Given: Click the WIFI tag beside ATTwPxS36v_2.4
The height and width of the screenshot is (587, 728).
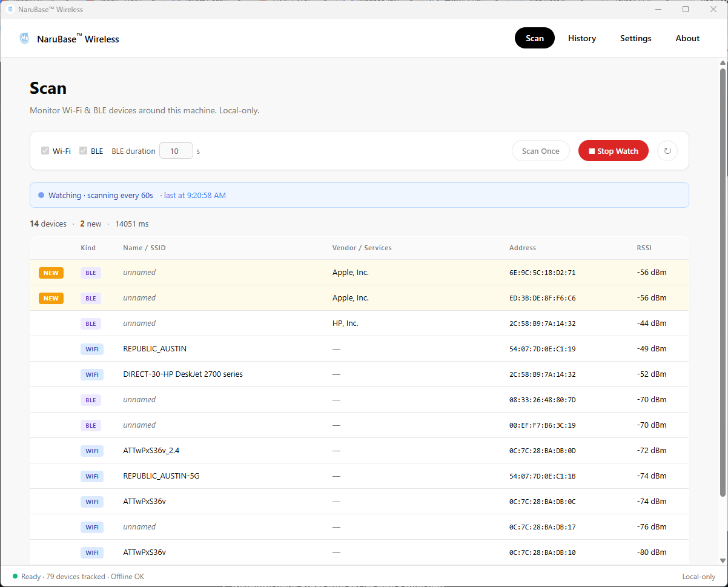Looking at the screenshot, I should pos(92,451).
